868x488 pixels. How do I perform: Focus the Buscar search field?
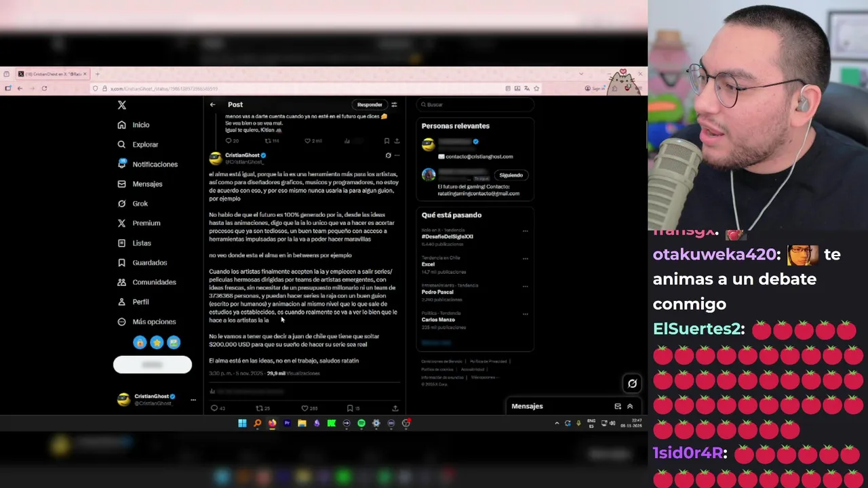[x=475, y=104]
